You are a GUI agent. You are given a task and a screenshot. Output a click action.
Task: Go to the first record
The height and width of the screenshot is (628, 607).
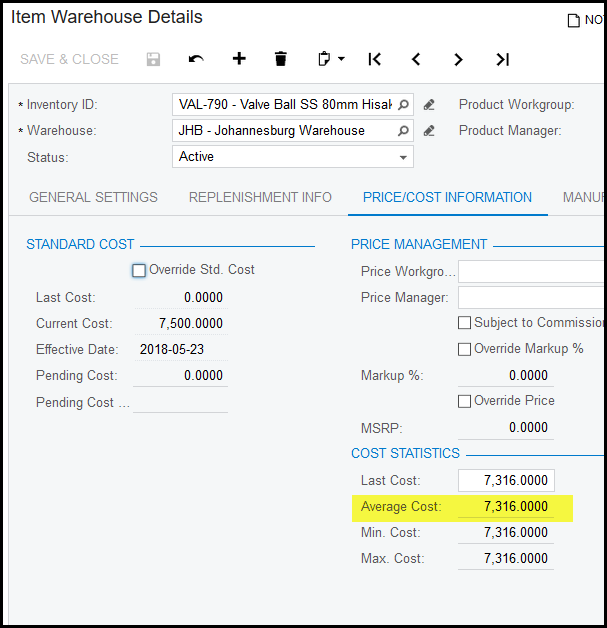tap(374, 59)
